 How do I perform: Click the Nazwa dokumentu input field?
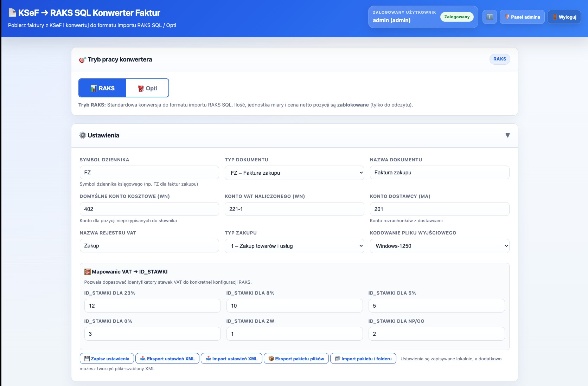440,173
